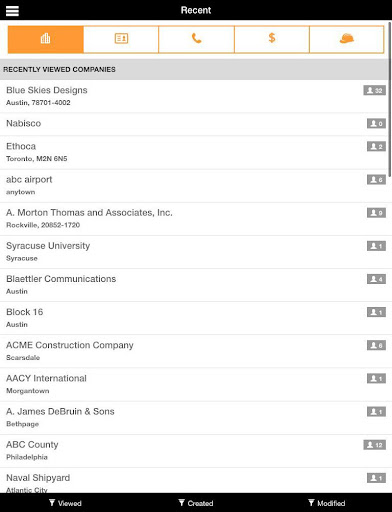Tap the contacts badge for Blue Skies Designs
The width and height of the screenshot is (392, 512).
(x=375, y=90)
